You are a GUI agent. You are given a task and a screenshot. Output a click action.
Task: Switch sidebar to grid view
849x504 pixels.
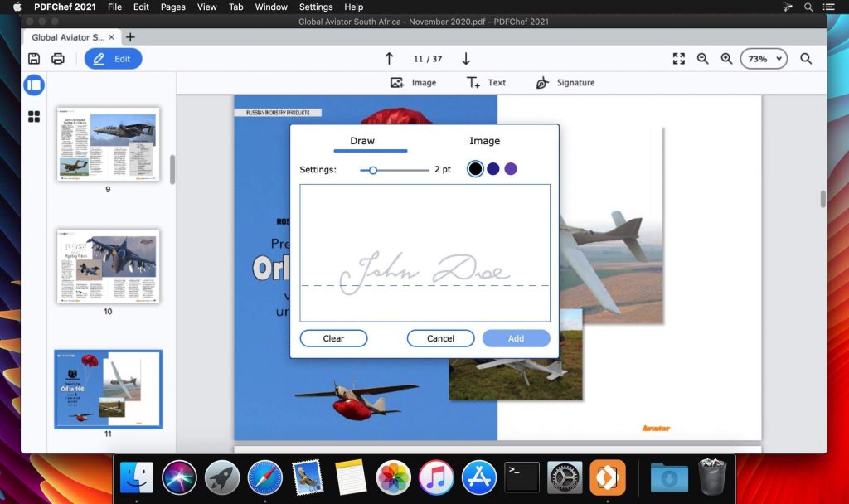(x=33, y=115)
